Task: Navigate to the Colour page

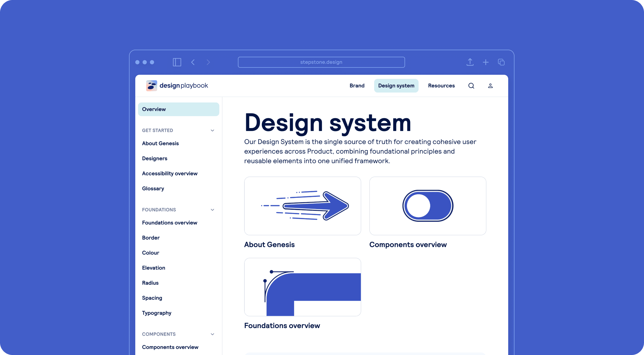Action: click(x=150, y=253)
